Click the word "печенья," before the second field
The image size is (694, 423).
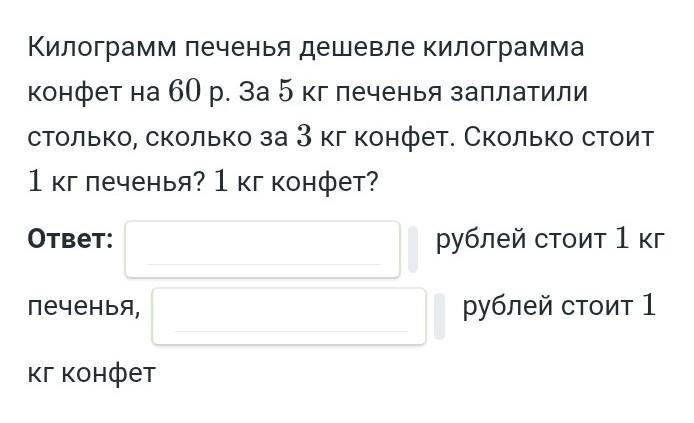coord(84,307)
